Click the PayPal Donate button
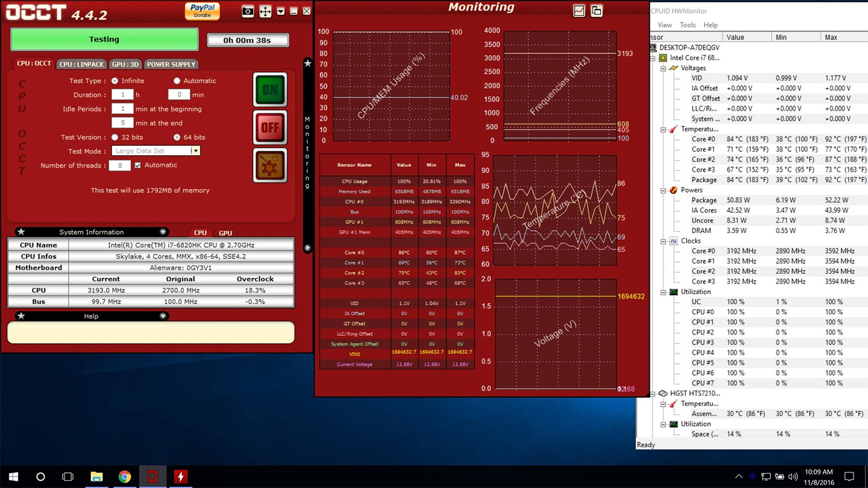Viewport: 868px width, 488px height. (202, 11)
